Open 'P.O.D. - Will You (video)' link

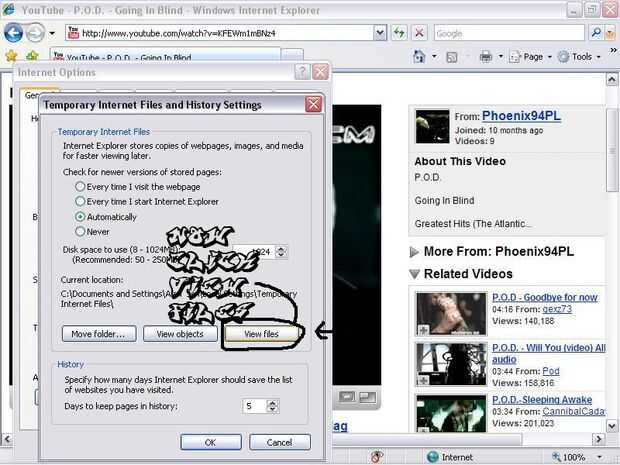point(549,353)
